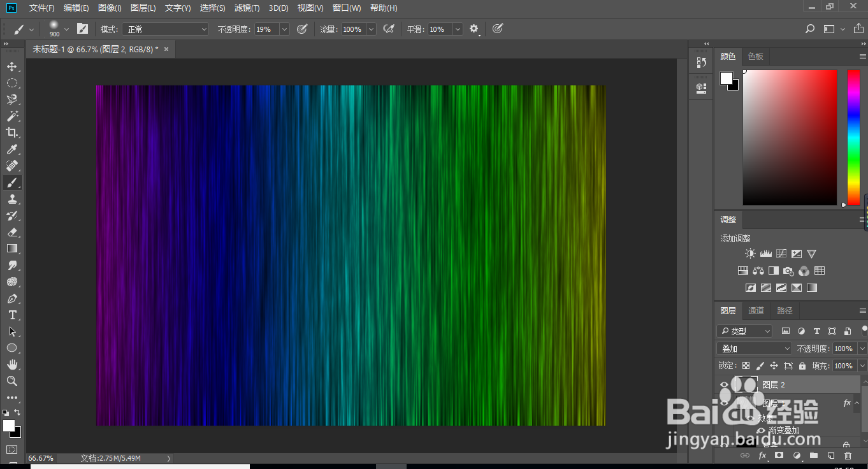Open the brush 模式 dropdown showing 正常
Viewport: 868px width, 469px height.
click(167, 29)
